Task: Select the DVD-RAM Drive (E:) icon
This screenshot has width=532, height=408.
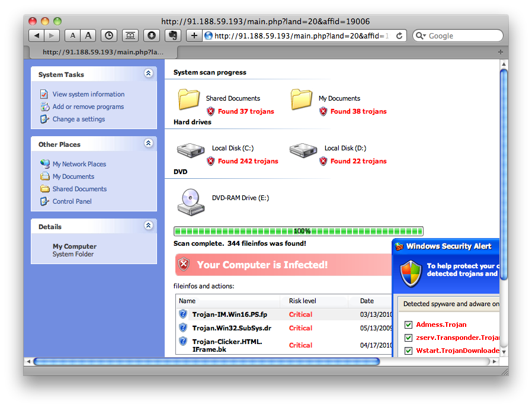Action: point(191,202)
